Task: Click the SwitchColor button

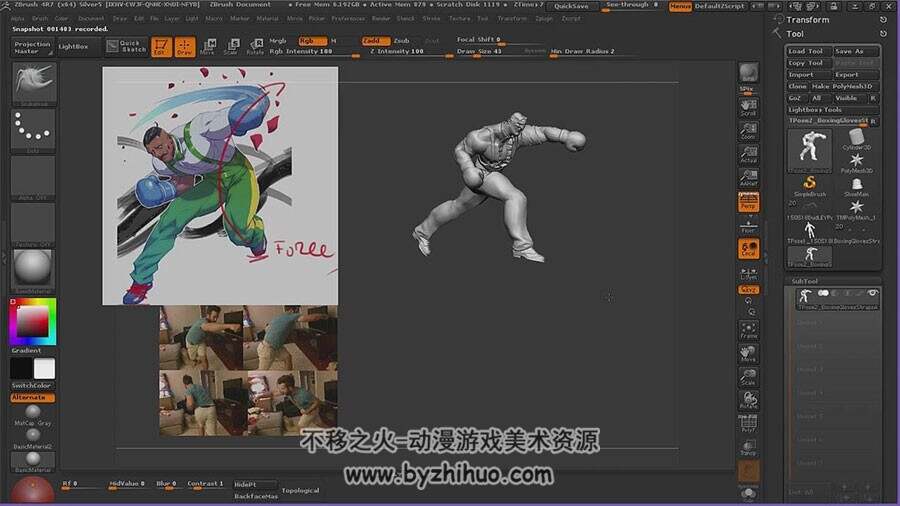Action: point(33,386)
